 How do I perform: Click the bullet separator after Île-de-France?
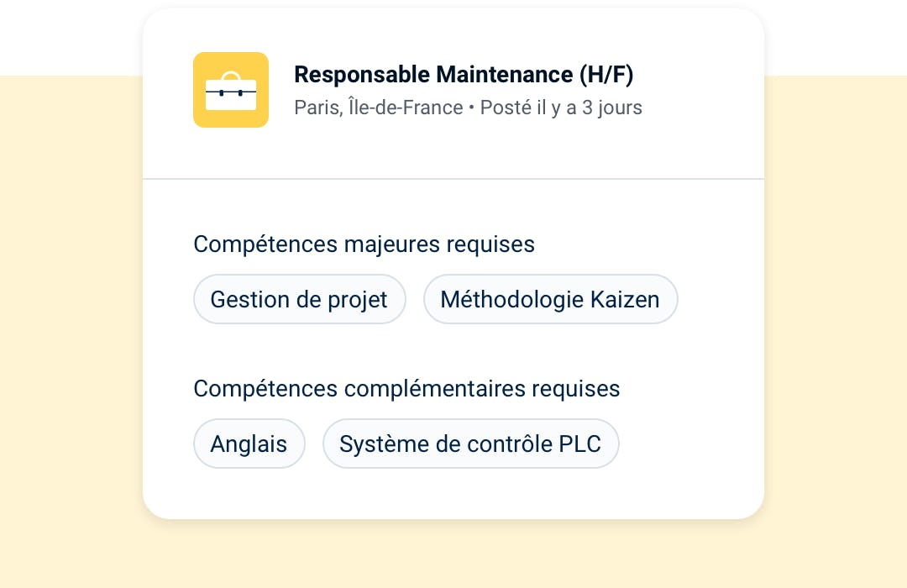click(471, 108)
